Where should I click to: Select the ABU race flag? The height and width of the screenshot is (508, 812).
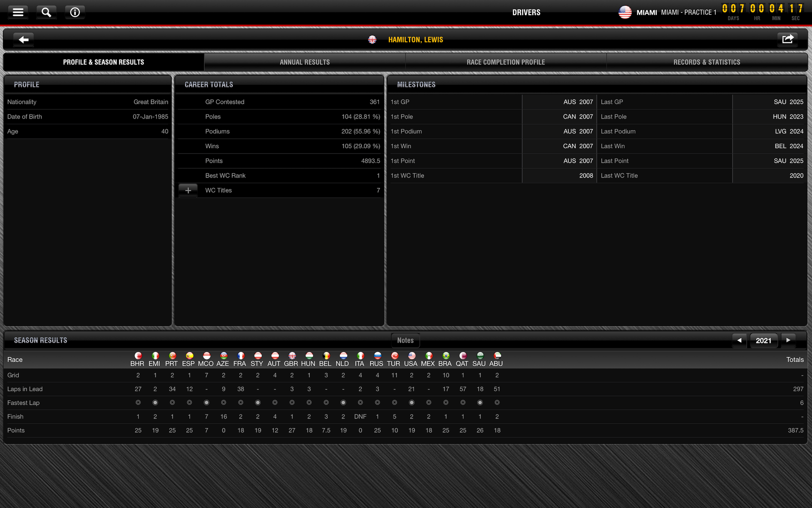click(497, 356)
